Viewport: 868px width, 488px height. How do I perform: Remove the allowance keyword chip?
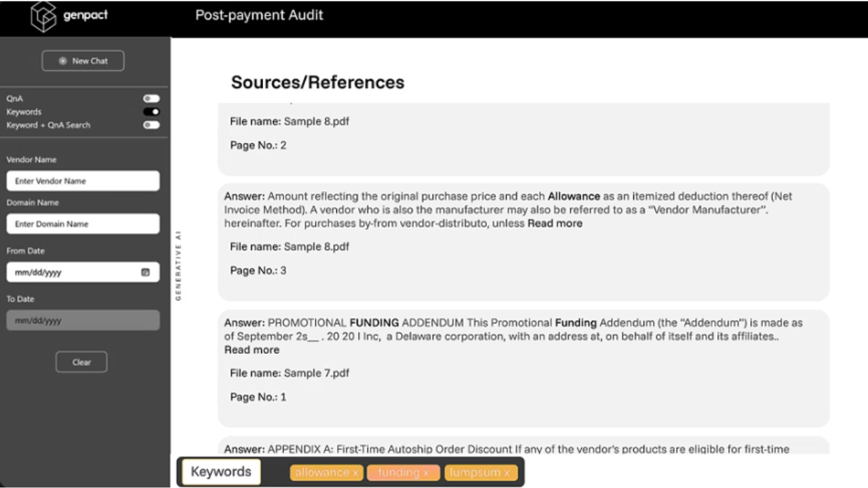(x=355, y=472)
